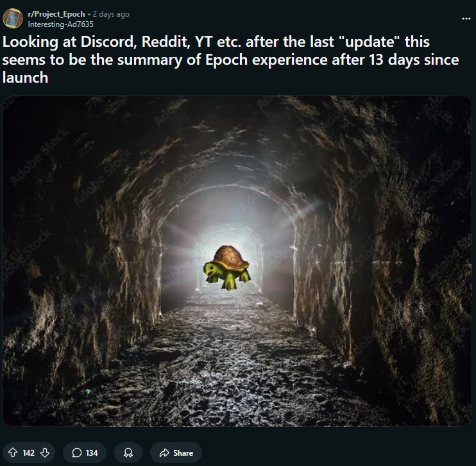Open user profile Interesting-Ad7635
Viewport: 476px width, 466px height.
[x=61, y=24]
